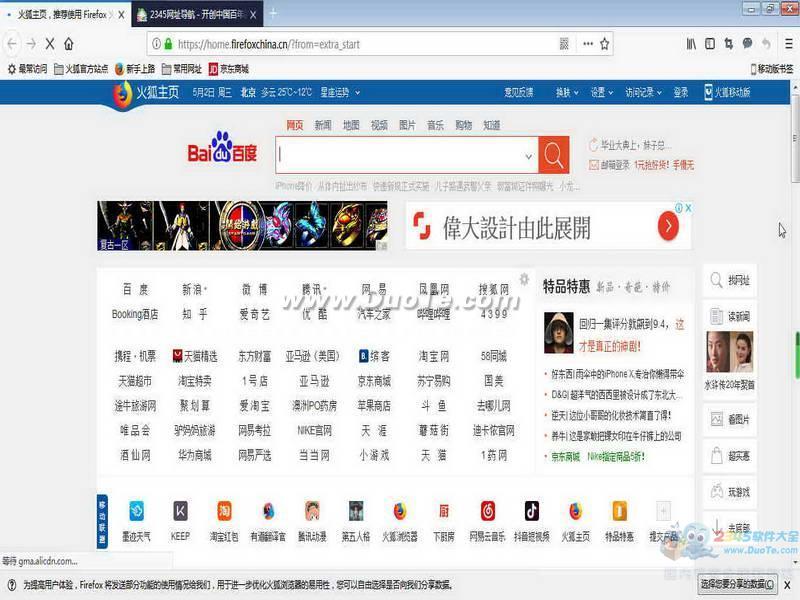Click the red arrow on design ad

point(668,225)
